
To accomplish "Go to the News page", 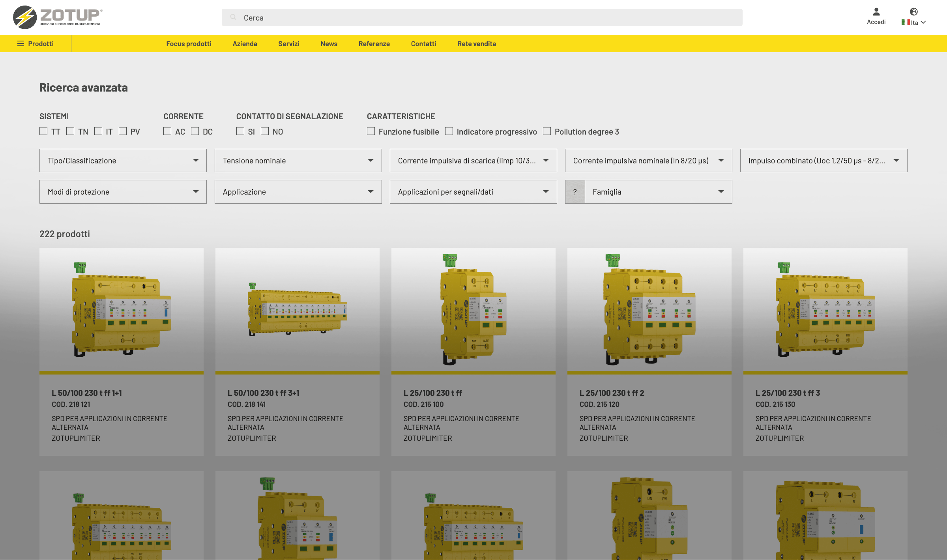I will [x=329, y=44].
